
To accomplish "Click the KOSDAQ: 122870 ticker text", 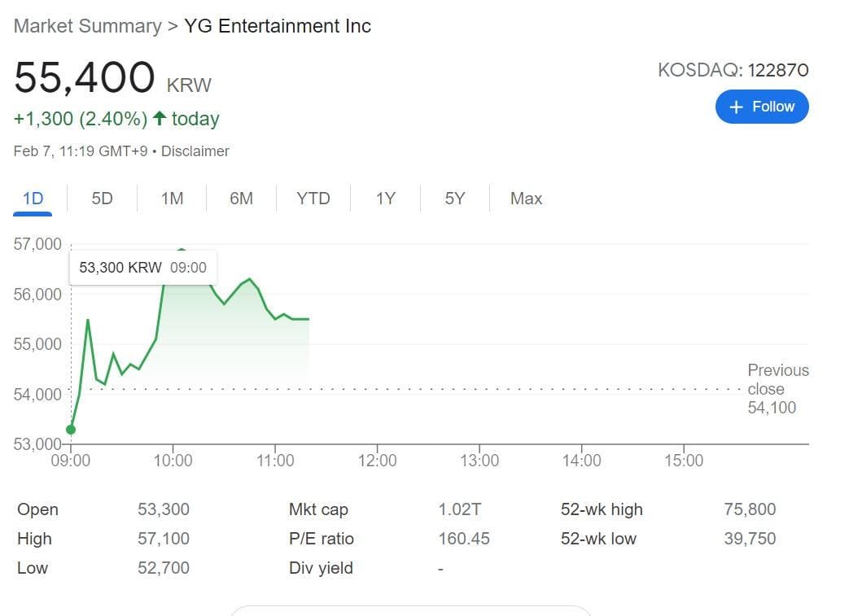I will [733, 70].
